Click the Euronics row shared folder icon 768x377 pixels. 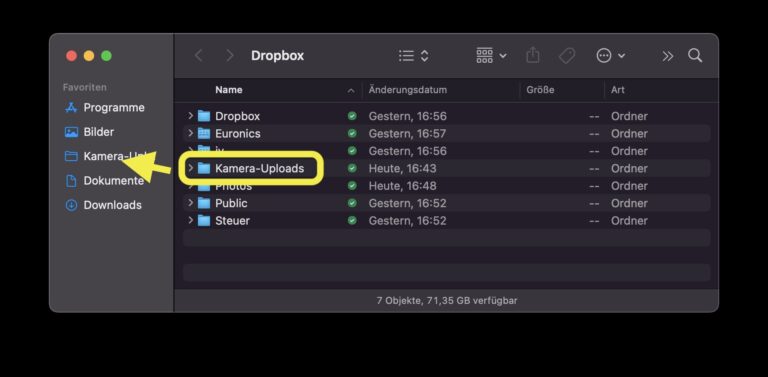pos(204,133)
